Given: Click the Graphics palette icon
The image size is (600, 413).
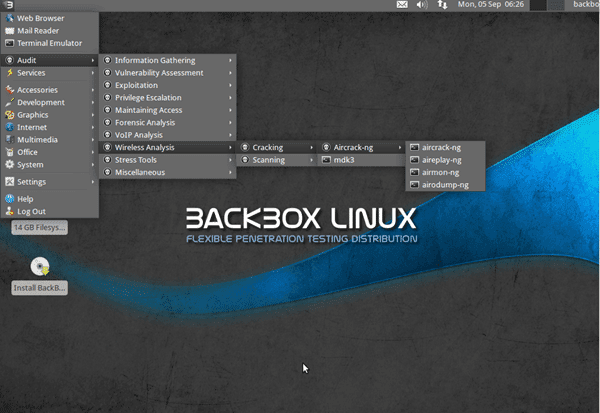Looking at the screenshot, I should (10, 114).
